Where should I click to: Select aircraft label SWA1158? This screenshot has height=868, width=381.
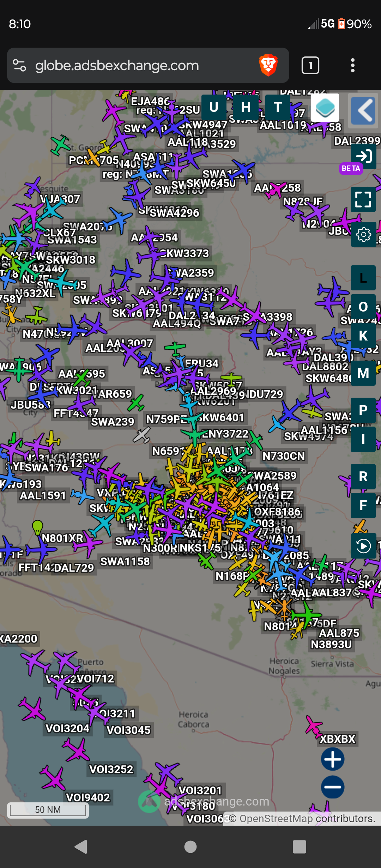[x=125, y=561]
